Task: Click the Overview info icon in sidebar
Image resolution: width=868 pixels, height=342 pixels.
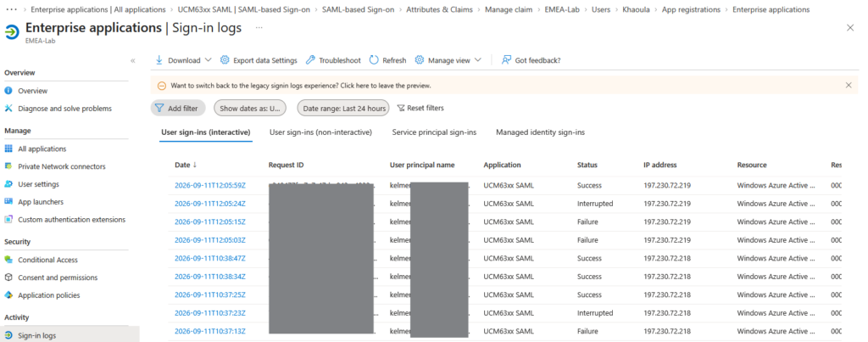Action: click(x=8, y=90)
